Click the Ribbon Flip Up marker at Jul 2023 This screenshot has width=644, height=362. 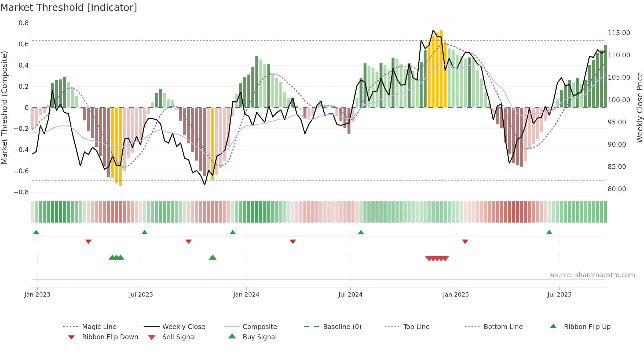144,232
